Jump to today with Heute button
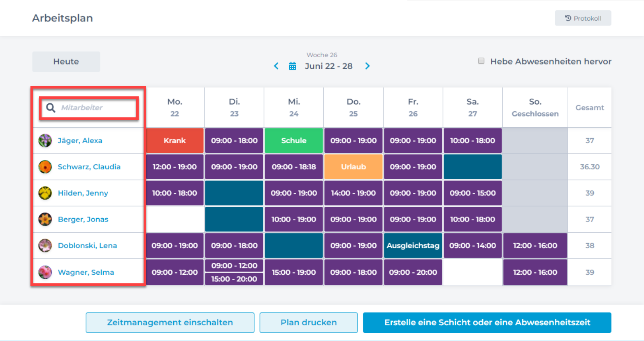The height and width of the screenshot is (341, 644). click(66, 62)
